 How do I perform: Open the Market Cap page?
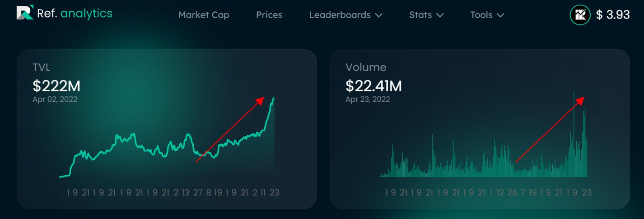point(204,15)
